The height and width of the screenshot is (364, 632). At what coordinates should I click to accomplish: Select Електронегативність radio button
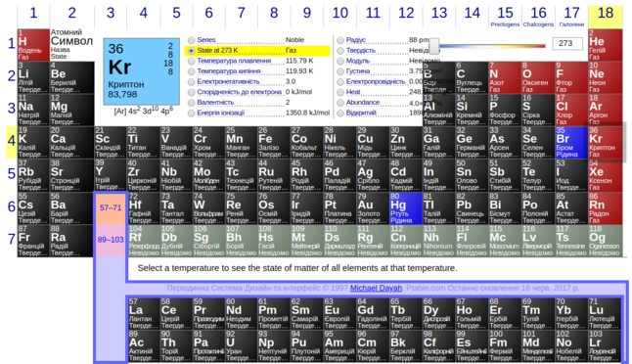click(x=191, y=82)
